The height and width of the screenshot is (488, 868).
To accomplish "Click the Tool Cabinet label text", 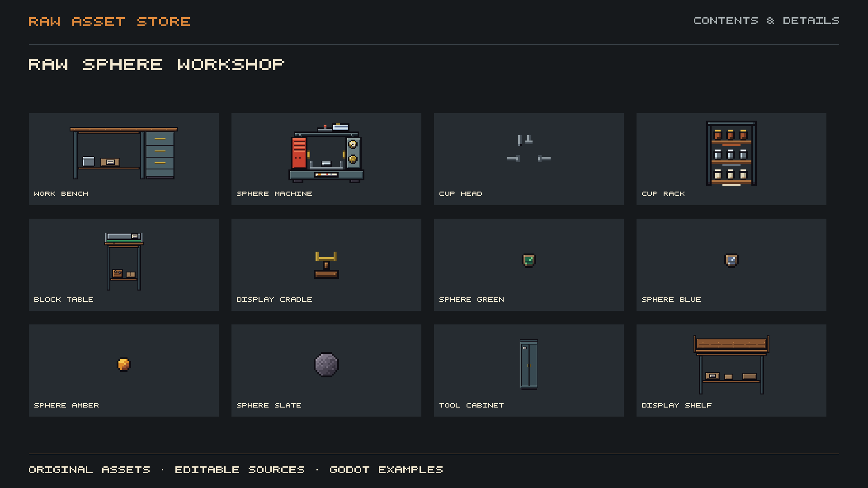I will pos(472,405).
